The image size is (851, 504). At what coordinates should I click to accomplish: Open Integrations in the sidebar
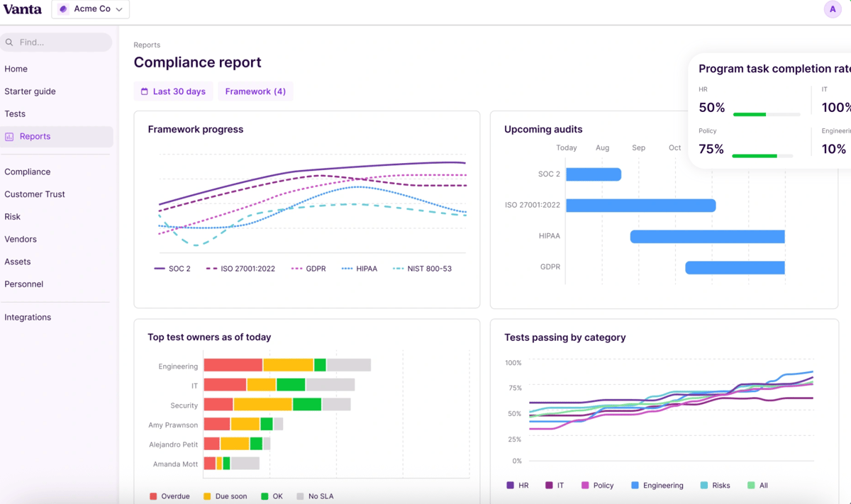coord(28,318)
